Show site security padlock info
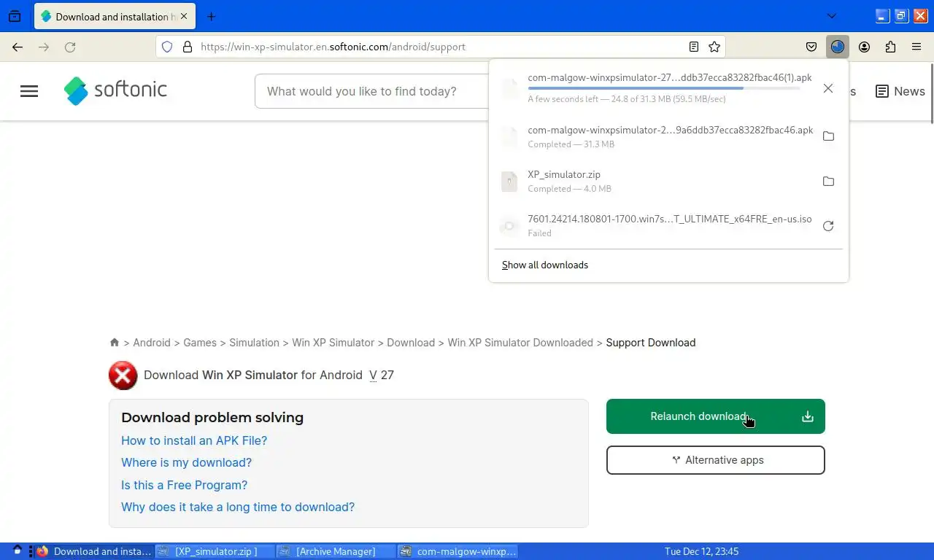Screen dimensions: 934x560 188,47
